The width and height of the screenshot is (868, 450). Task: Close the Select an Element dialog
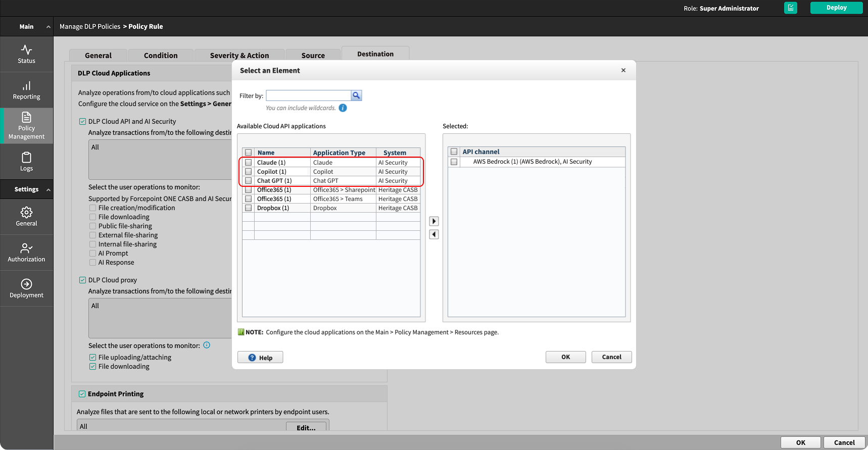coord(623,70)
